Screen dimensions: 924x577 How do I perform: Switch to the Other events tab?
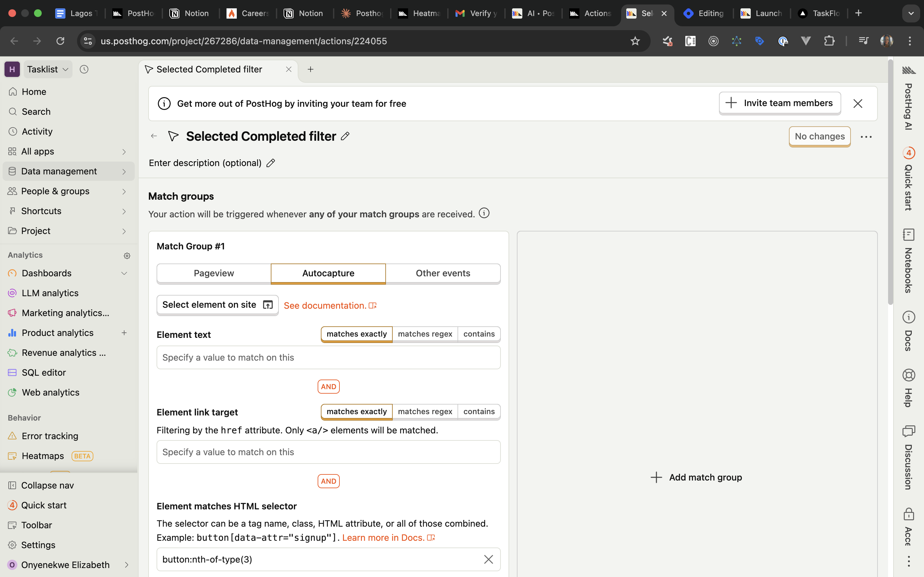[443, 273]
